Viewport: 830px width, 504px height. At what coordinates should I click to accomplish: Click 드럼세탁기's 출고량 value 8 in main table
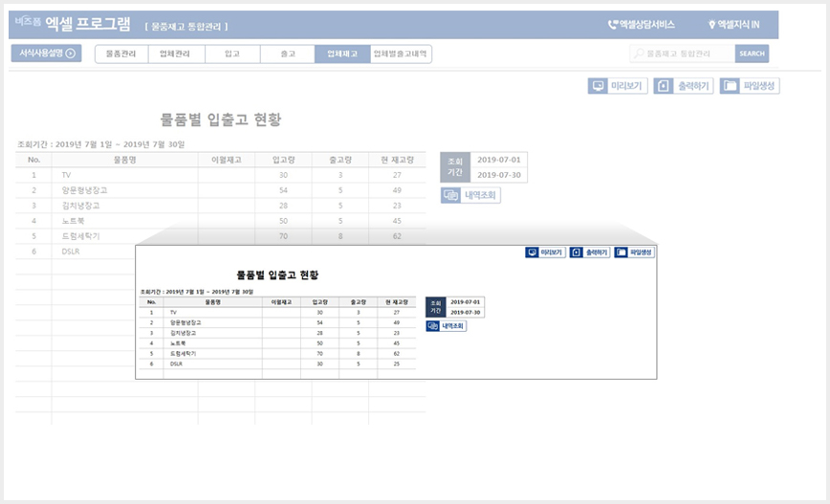coord(340,236)
